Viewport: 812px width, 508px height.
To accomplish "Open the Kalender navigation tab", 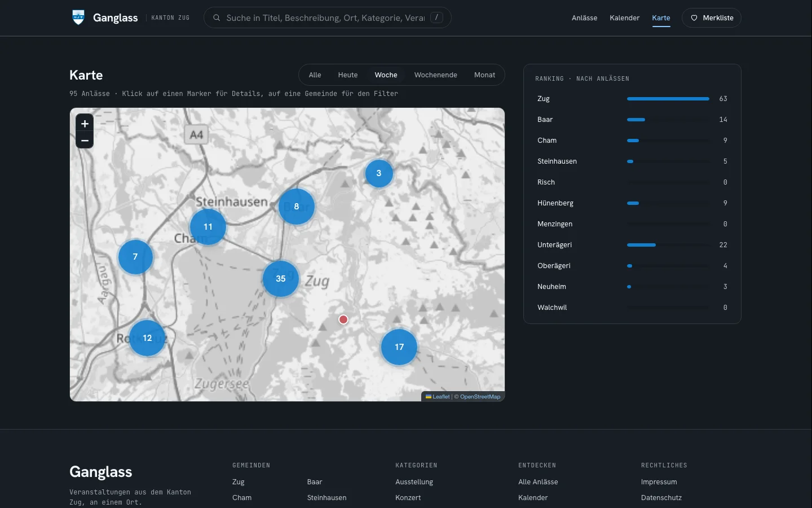I will tap(625, 18).
